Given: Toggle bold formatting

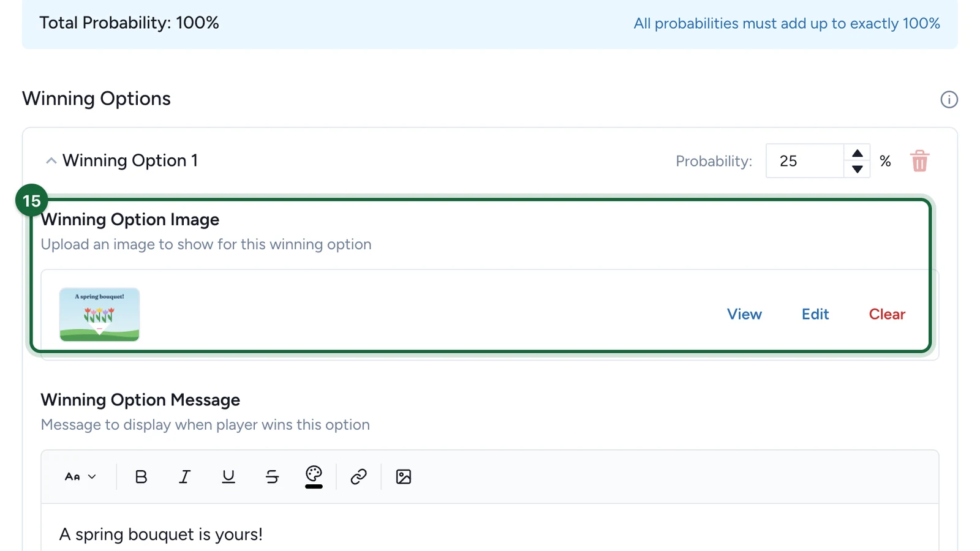Looking at the screenshot, I should [141, 476].
